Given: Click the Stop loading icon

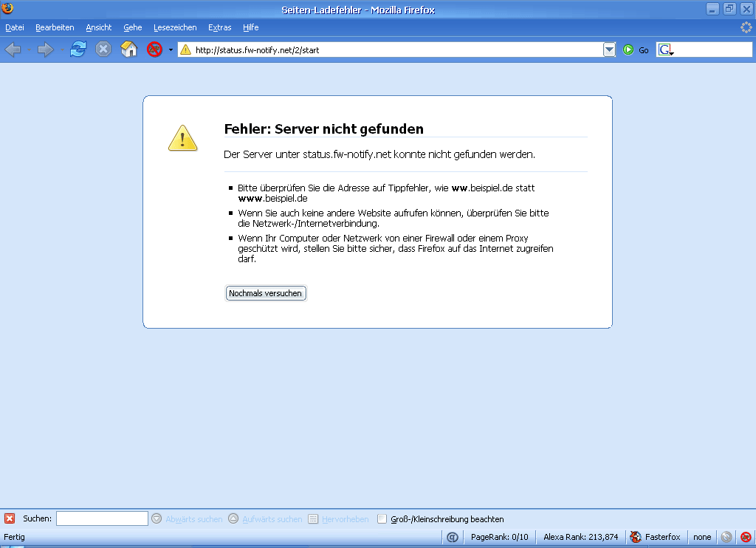Looking at the screenshot, I should (103, 49).
